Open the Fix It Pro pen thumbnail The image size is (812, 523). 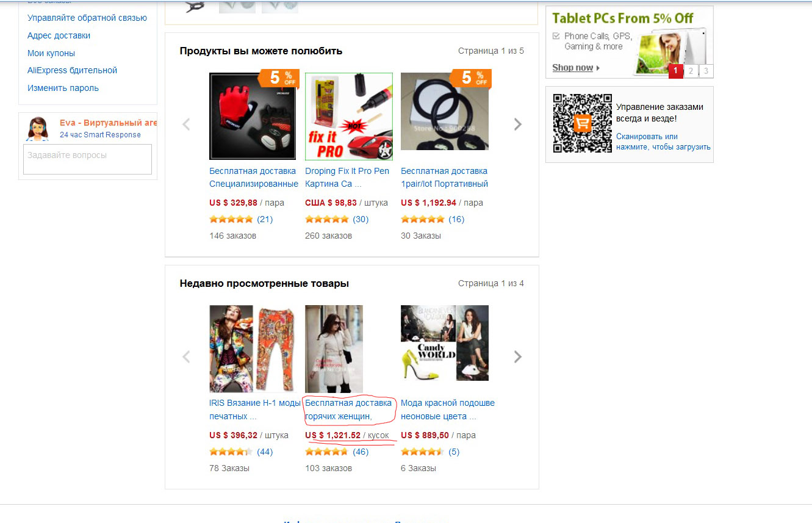(349, 116)
